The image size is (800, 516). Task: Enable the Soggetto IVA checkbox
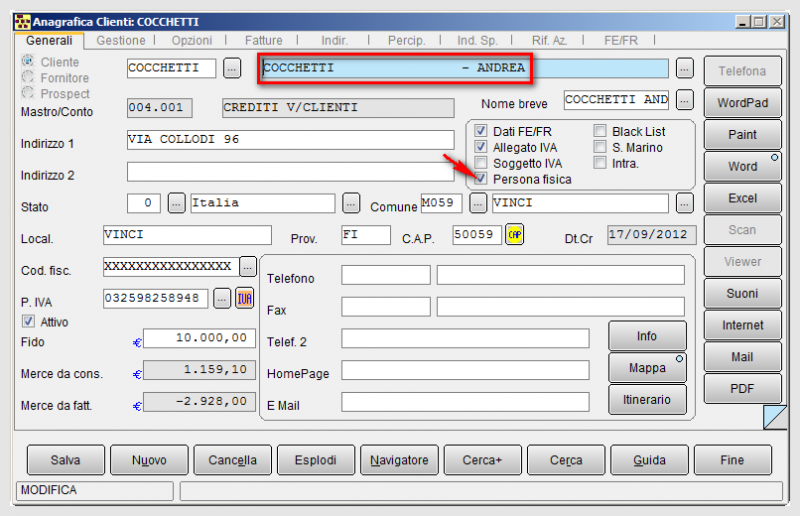pos(481,163)
